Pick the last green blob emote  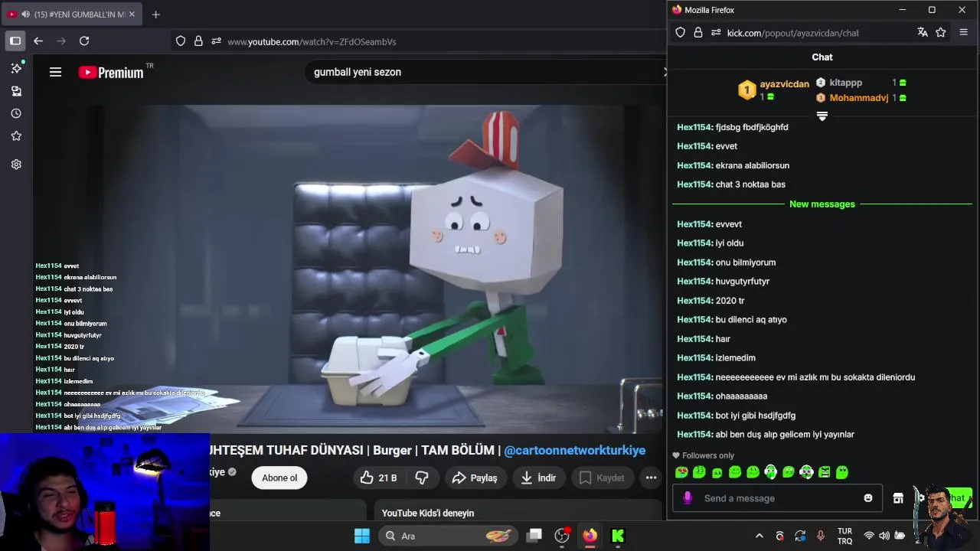pos(842,472)
